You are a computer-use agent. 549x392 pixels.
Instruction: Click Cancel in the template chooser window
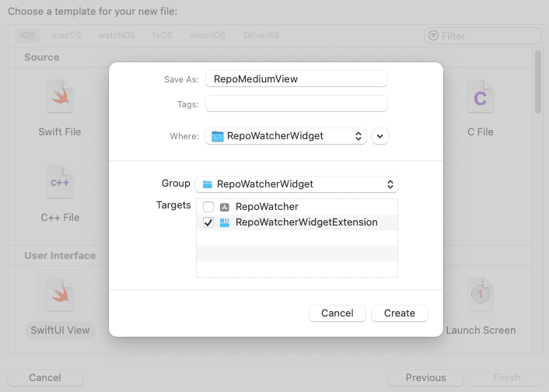pos(45,378)
